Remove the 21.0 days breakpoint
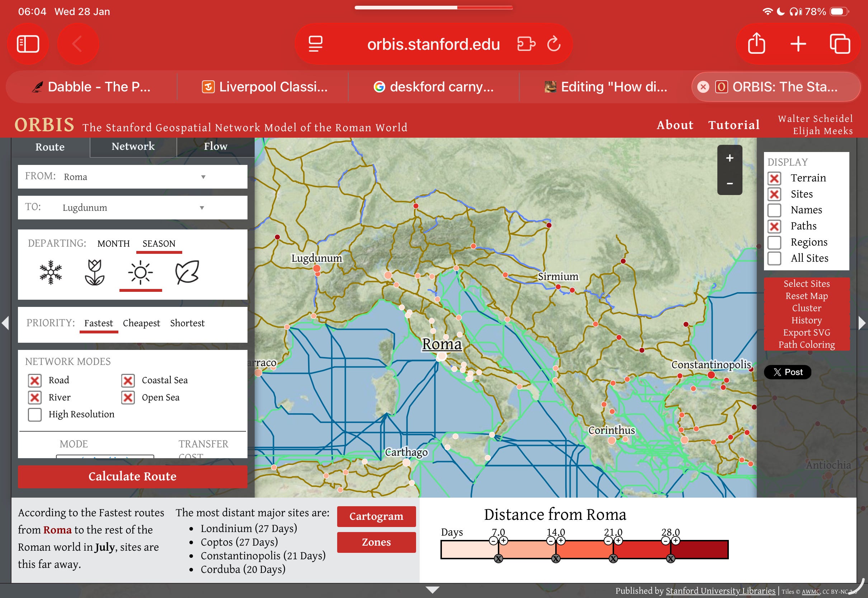 613,559
